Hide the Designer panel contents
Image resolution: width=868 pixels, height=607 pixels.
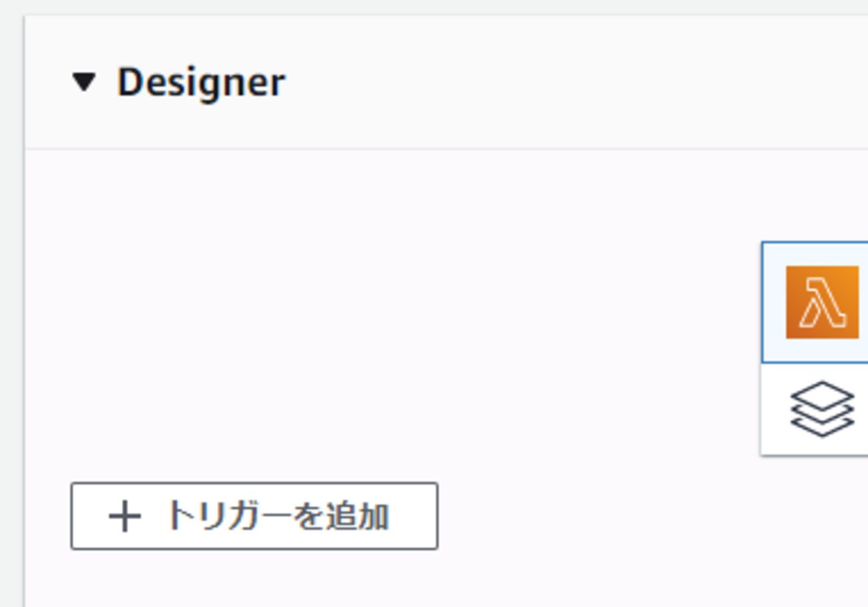pos(84,83)
